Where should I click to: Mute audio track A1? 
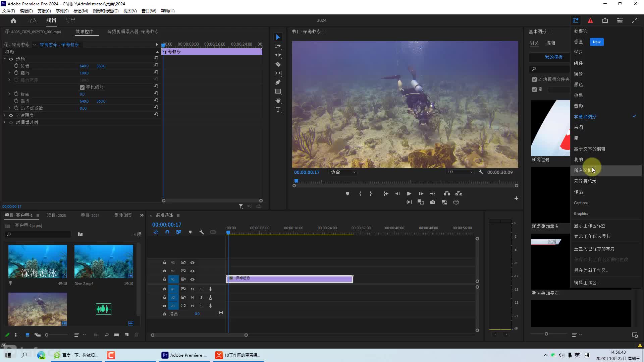point(192,289)
